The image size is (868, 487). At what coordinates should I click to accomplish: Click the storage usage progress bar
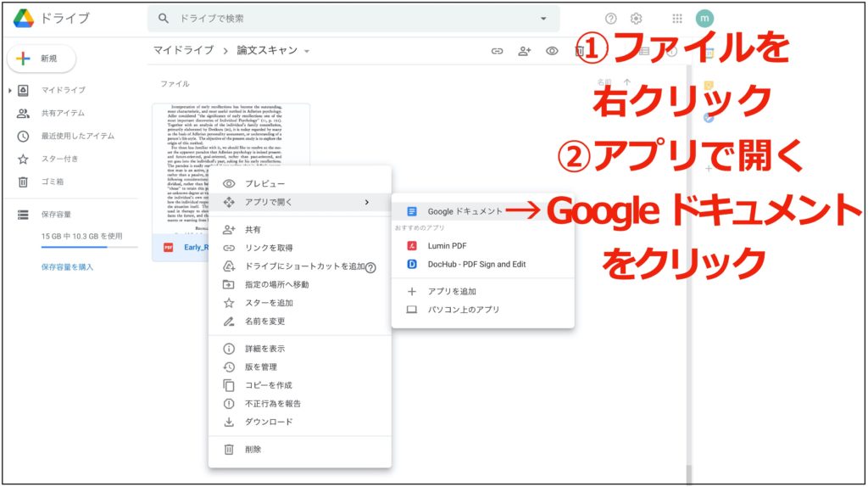tap(89, 247)
